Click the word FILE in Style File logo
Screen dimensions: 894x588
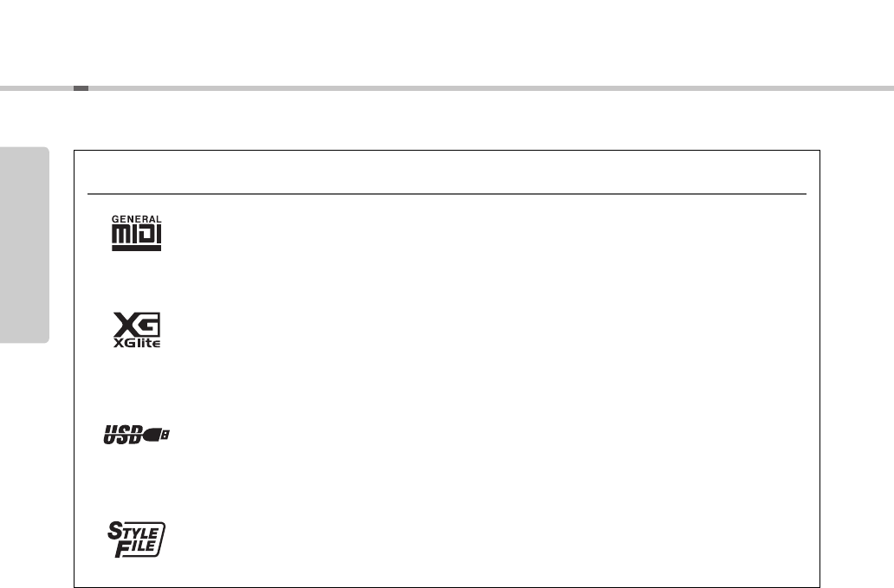135,547
